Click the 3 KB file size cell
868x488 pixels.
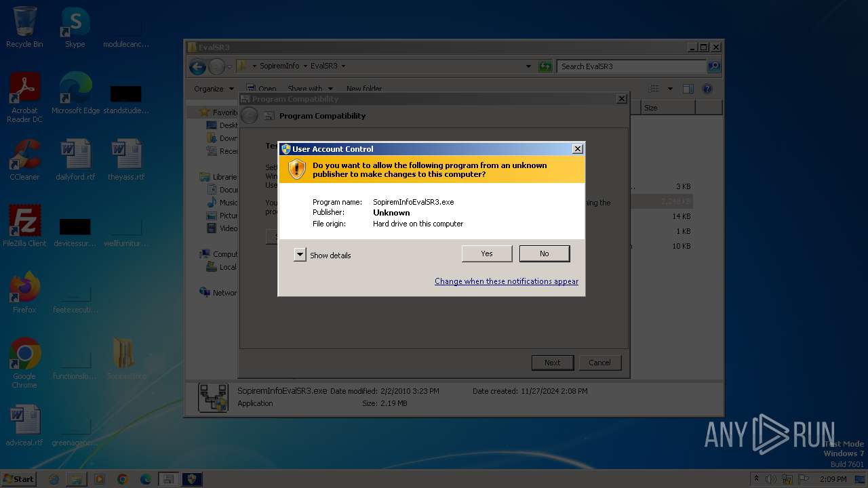click(684, 186)
